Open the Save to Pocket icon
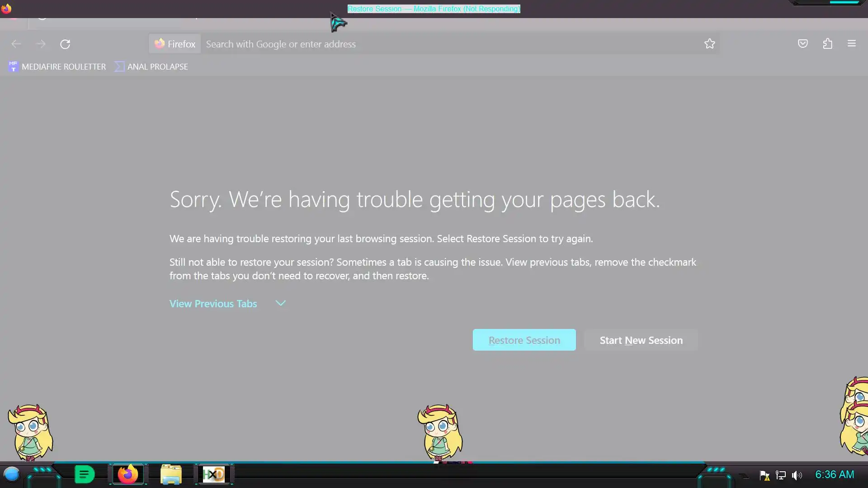This screenshot has width=868, height=488. tap(802, 44)
